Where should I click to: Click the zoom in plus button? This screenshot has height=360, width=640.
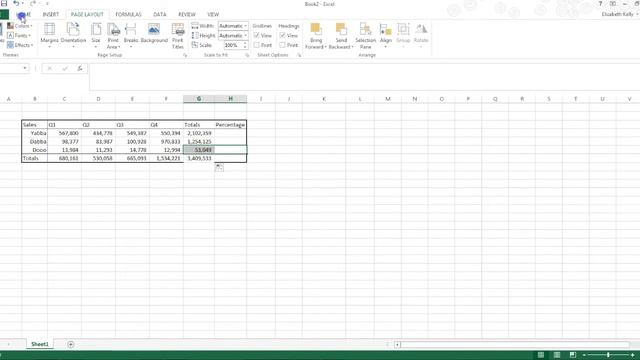pos(632,355)
